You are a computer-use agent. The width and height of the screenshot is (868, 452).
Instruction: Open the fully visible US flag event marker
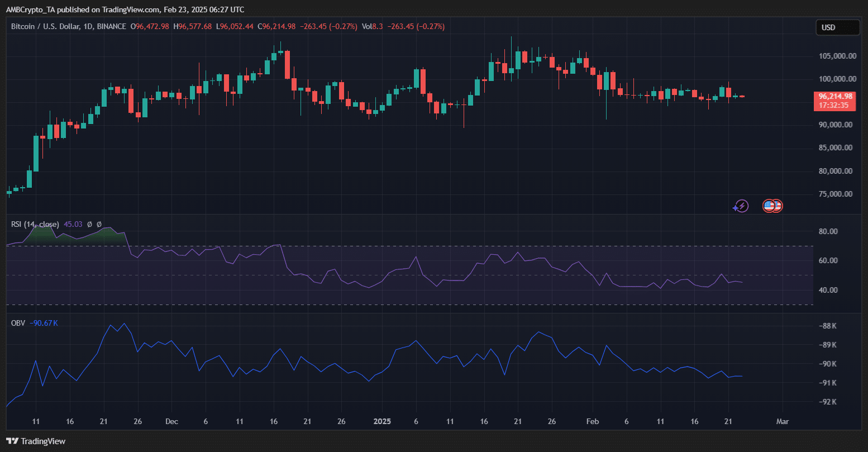tap(770, 206)
